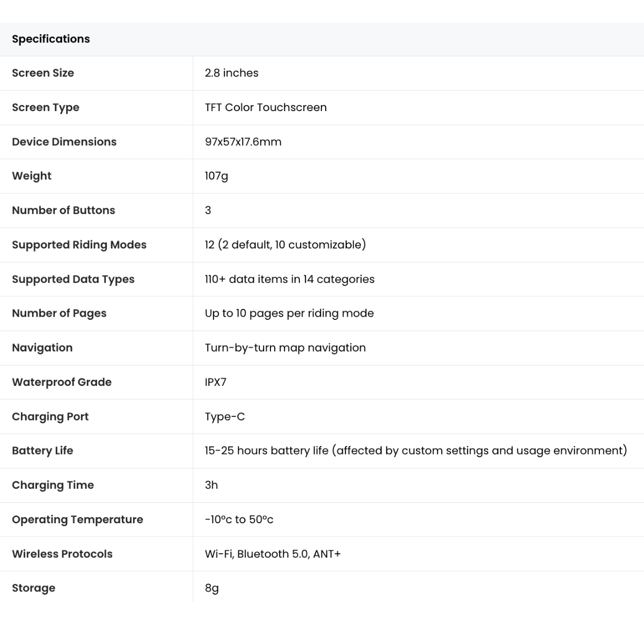The width and height of the screenshot is (644, 644).
Task: Click the Charging Time label
Action: (x=53, y=485)
